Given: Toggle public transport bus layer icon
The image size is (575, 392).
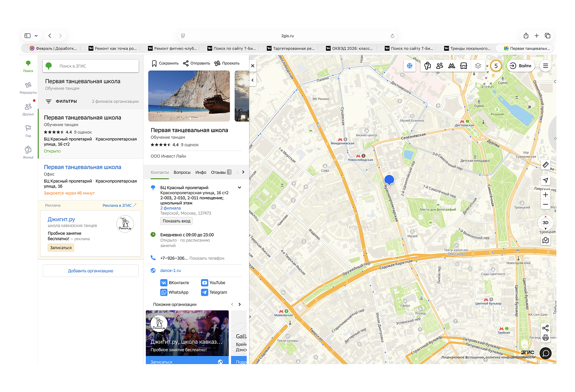Looking at the screenshot, I should pyautogui.click(x=464, y=66).
